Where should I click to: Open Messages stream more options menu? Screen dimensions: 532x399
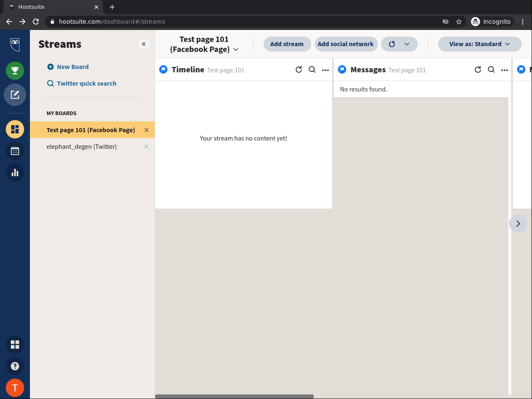[505, 70]
